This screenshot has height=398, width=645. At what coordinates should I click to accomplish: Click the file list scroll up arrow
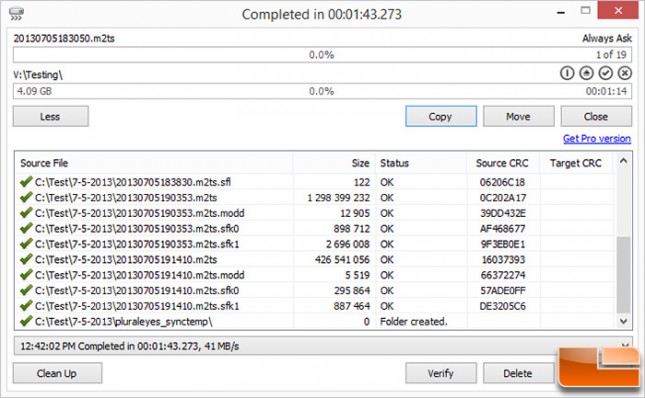623,161
